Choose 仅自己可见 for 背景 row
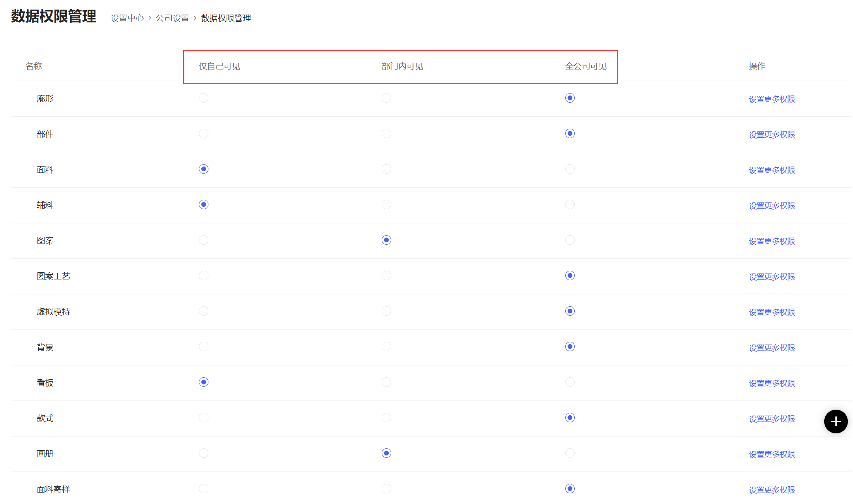This screenshot has height=504, width=853. (204, 347)
